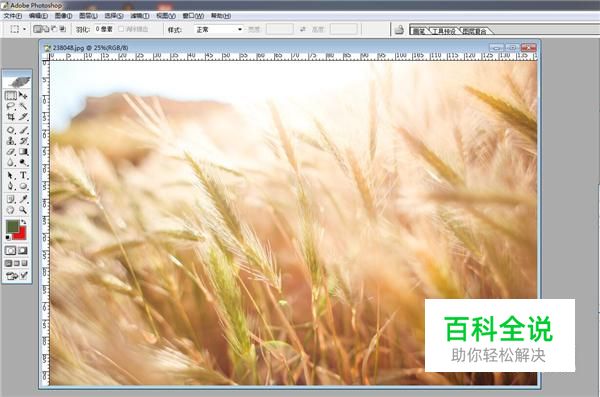Choose Intersect with Selection mode
600x397 pixels.
63,29
